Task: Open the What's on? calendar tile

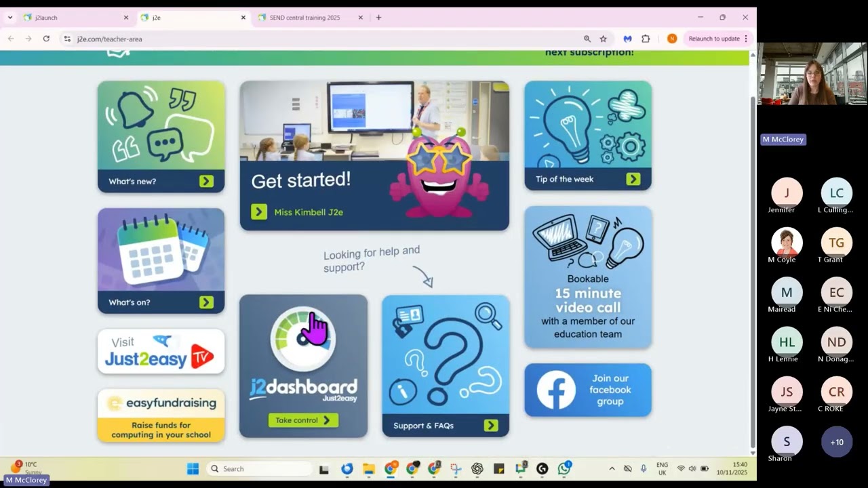Action: [161, 261]
